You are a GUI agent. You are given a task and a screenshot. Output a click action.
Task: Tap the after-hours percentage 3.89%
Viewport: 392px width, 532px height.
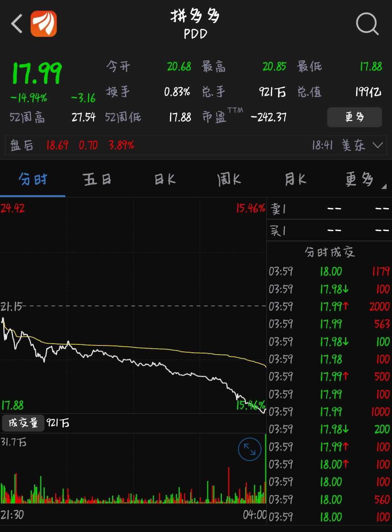point(121,146)
